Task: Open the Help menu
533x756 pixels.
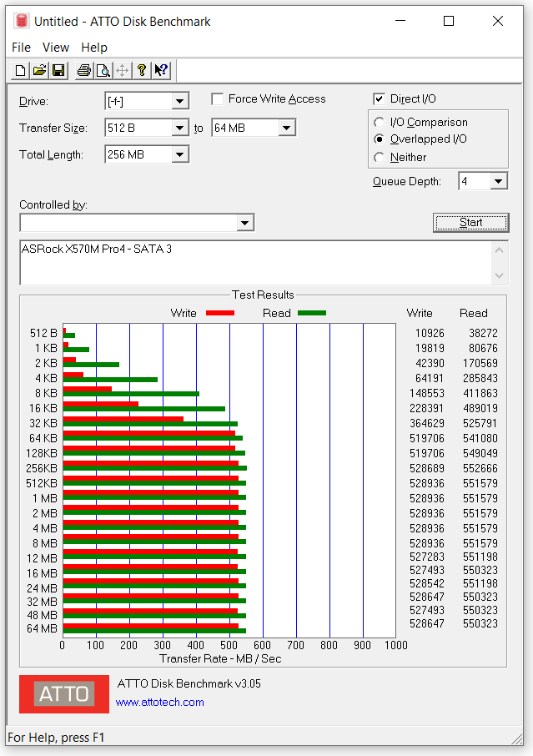Action: (x=94, y=48)
